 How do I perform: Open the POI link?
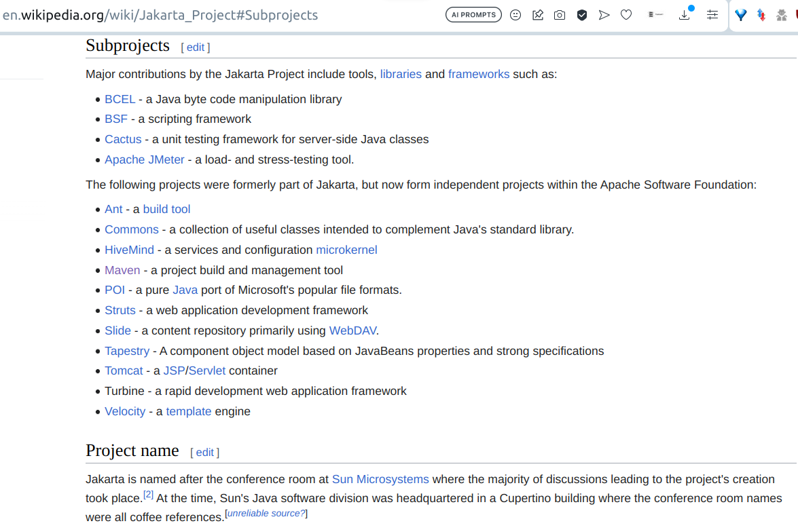pos(115,290)
